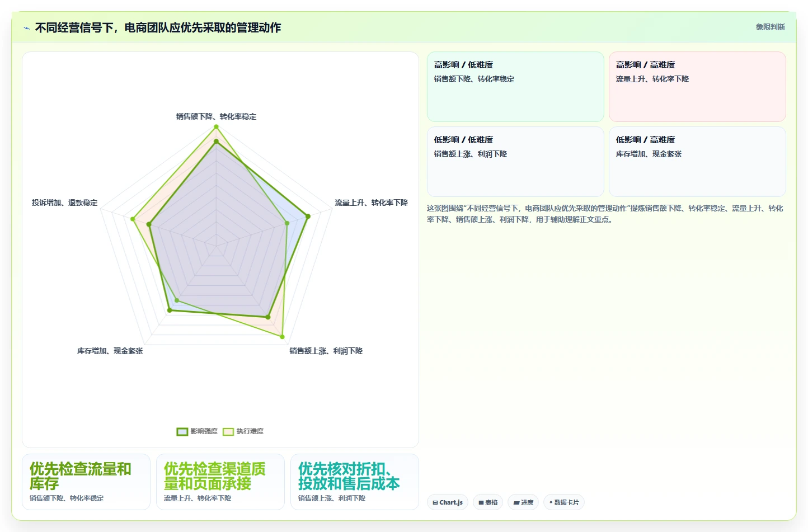The image size is (808, 532).
Task: Click radar axis label 销售额下降、转化率稳定
Action: point(216,116)
